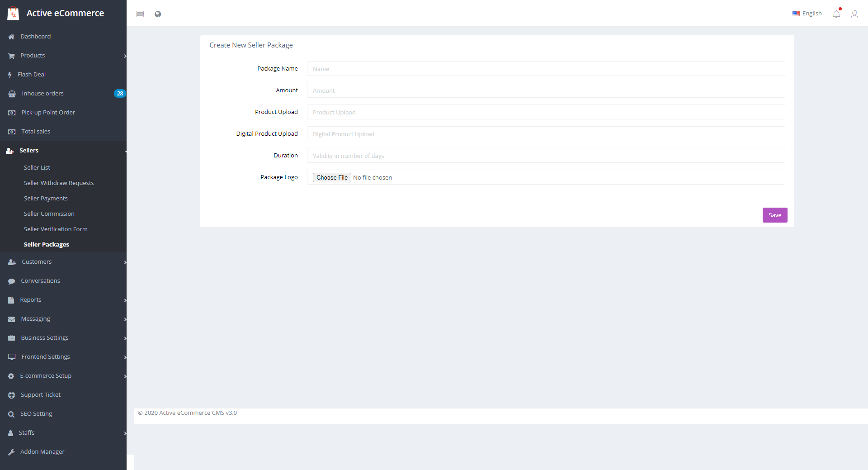Click the Flash Deal lightning icon

[10, 75]
